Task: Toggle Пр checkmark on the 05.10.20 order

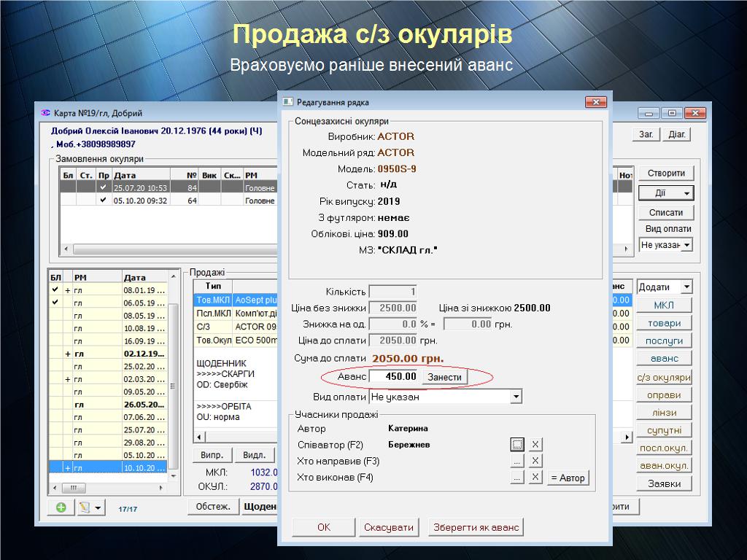Action: point(104,201)
